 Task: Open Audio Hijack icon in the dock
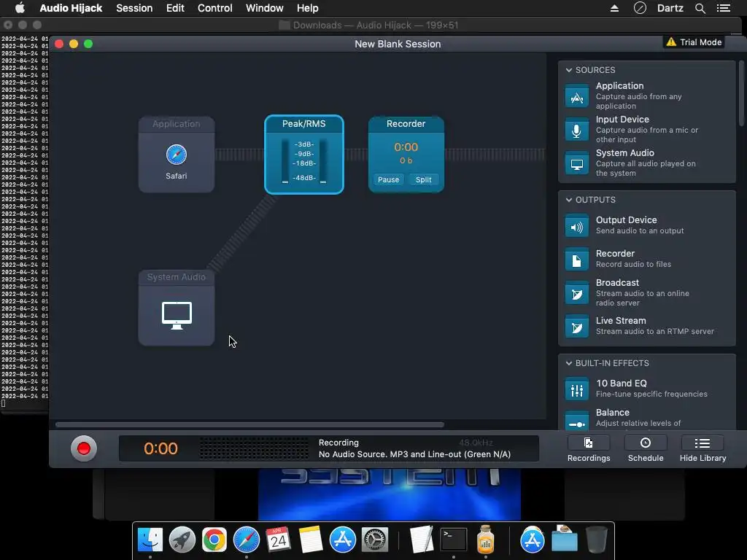click(485, 540)
